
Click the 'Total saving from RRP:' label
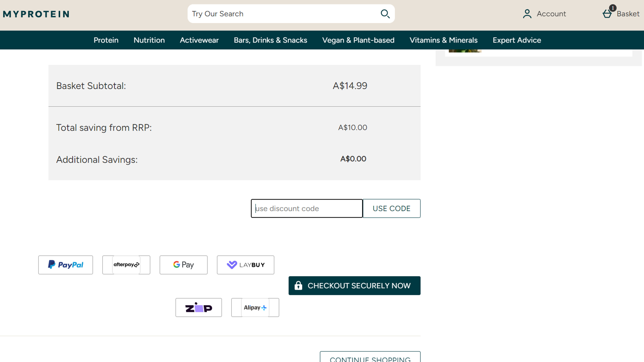[x=104, y=128]
